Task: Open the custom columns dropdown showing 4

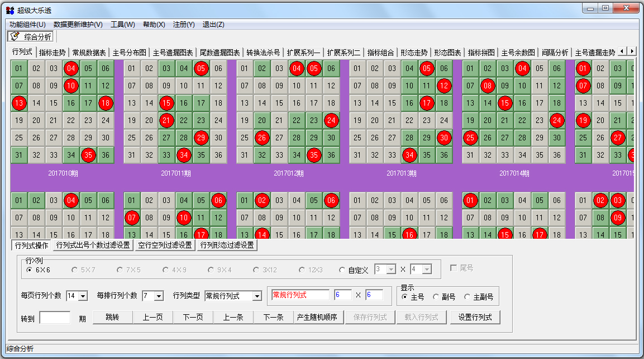Action: pos(427,270)
